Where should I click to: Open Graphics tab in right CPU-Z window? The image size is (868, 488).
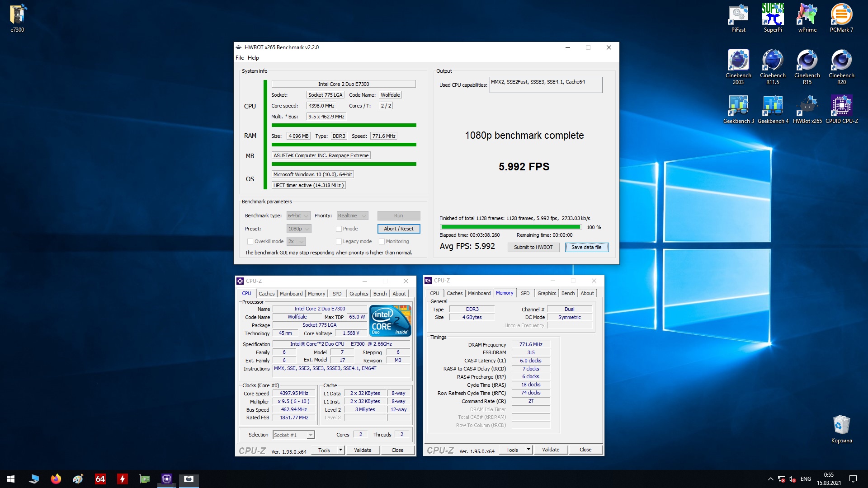[x=547, y=293]
